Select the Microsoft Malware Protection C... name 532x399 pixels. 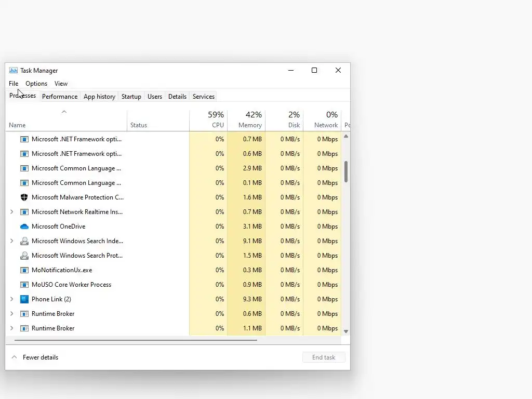[x=78, y=197]
